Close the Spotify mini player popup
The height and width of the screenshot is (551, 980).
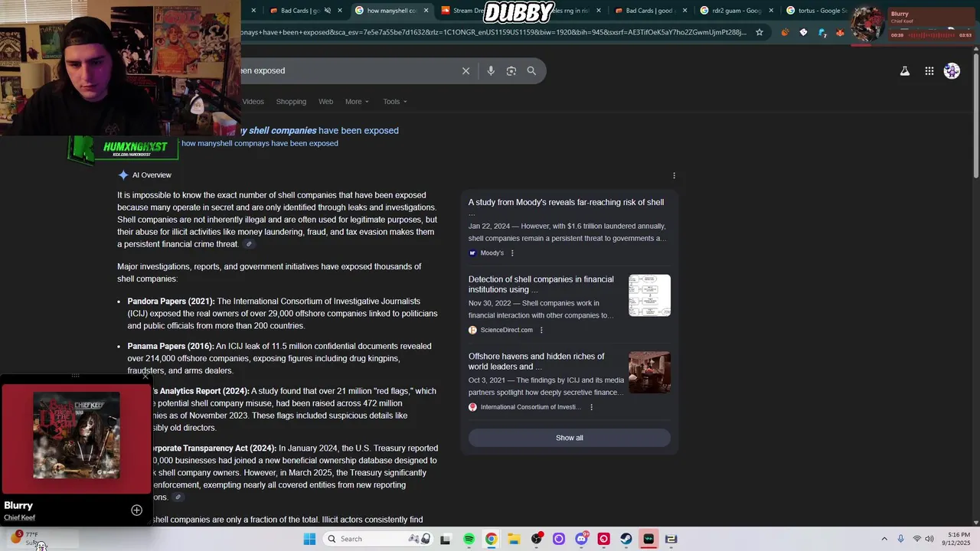(145, 376)
